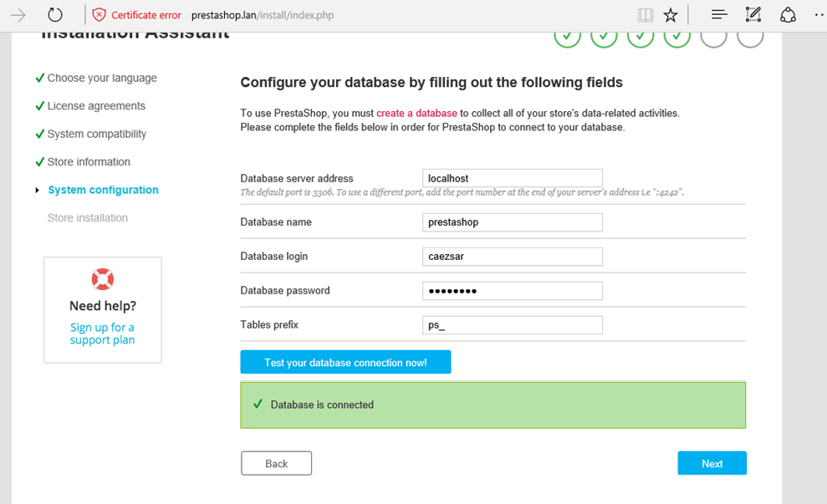Add page to favorites star icon
Screen dimensions: 827x504
tap(671, 14)
